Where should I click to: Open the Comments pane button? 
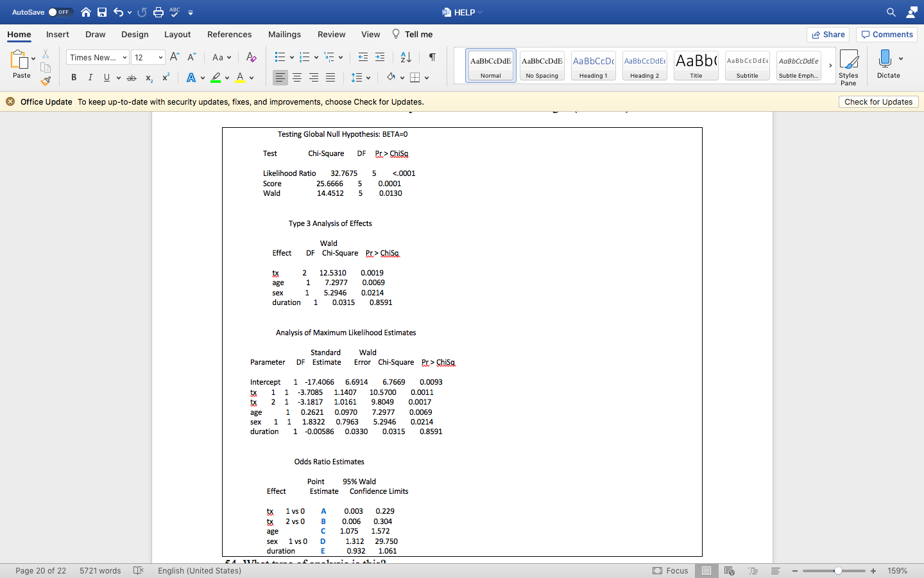click(x=887, y=35)
